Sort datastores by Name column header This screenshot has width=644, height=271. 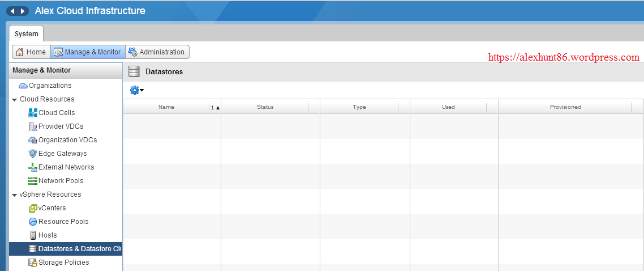166,107
